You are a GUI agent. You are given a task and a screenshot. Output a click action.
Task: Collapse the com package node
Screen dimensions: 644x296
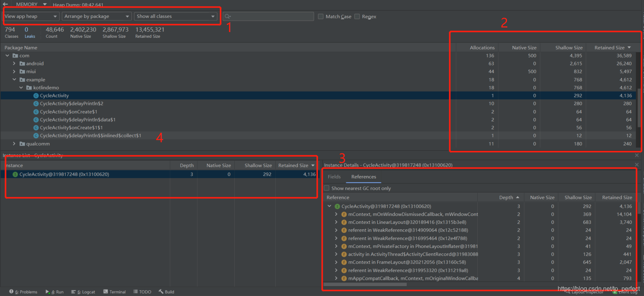coord(7,56)
